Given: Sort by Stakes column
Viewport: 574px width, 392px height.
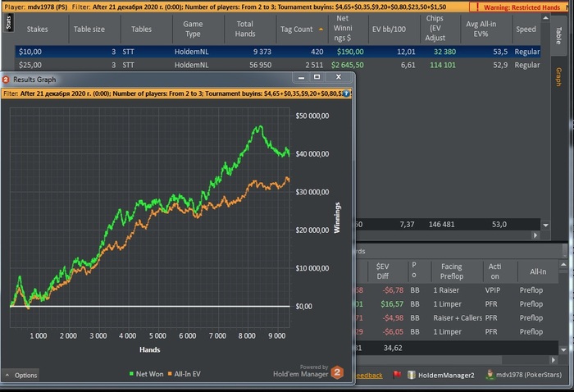Looking at the screenshot, I should 38,30.
